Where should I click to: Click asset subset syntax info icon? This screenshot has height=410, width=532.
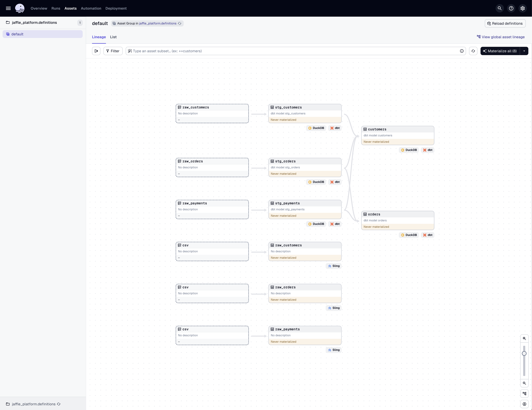coord(462,51)
